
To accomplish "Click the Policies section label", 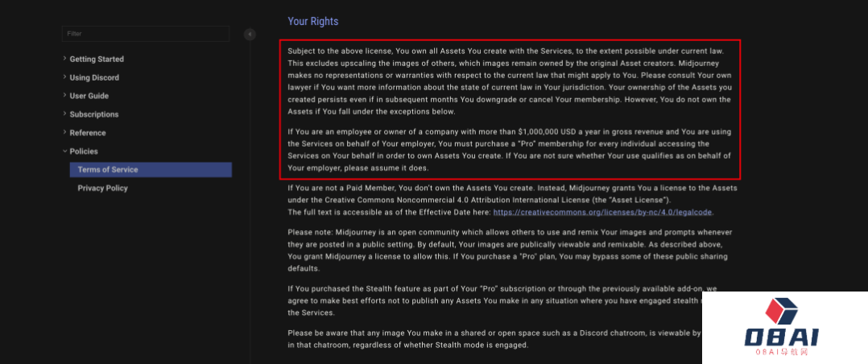I will coord(84,152).
